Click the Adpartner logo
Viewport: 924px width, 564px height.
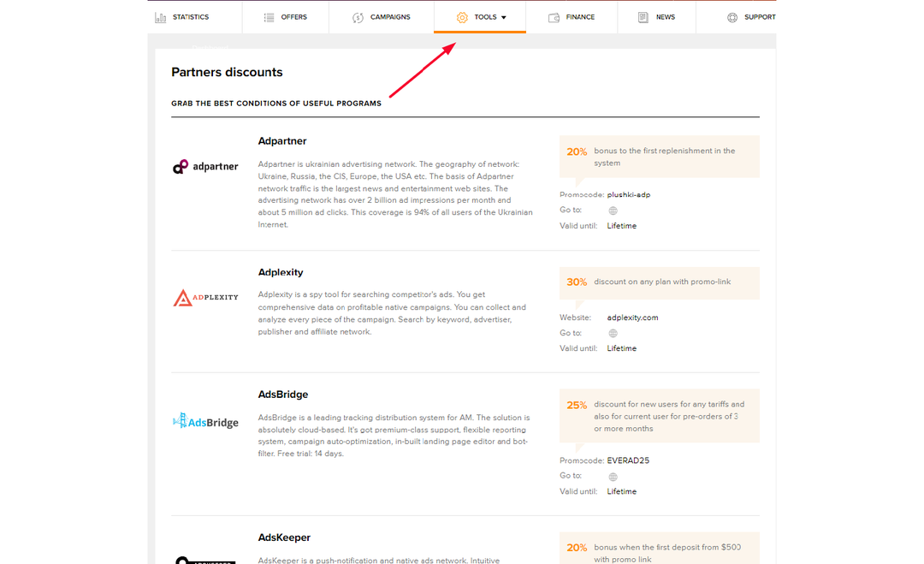(205, 166)
